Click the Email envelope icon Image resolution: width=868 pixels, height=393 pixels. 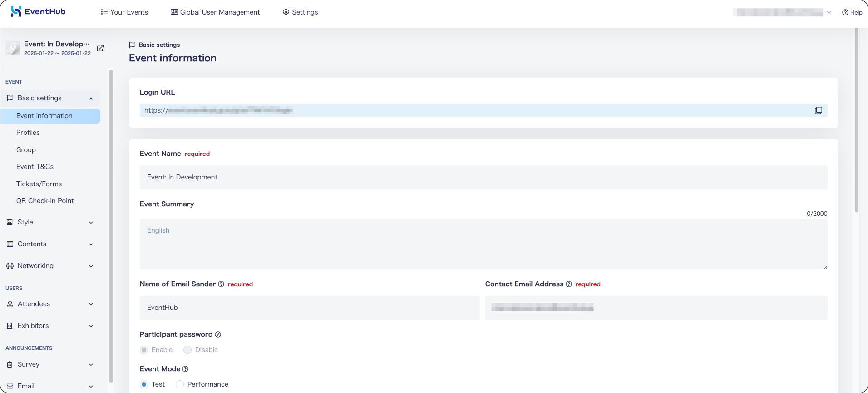click(10, 386)
